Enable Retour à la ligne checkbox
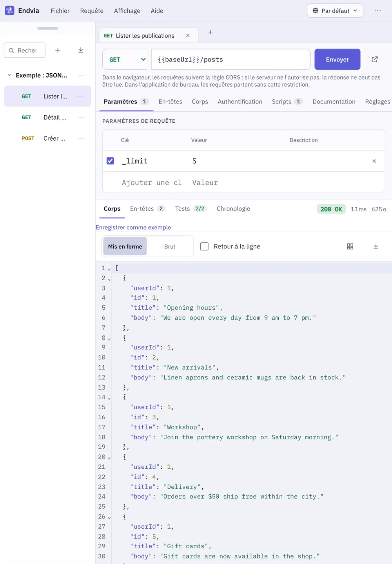 [204, 246]
